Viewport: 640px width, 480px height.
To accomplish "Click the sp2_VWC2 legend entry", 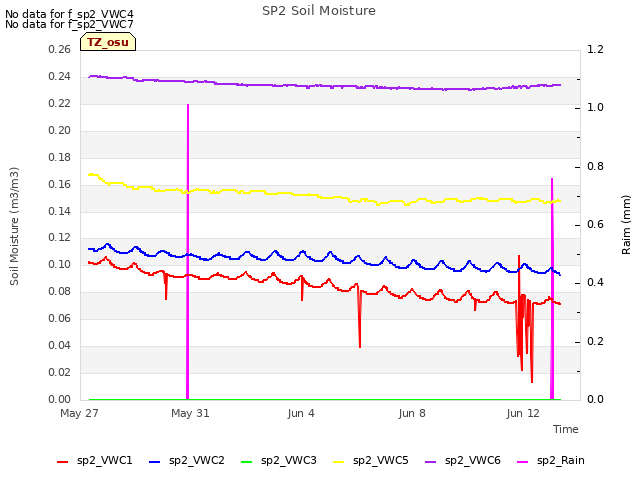I will tap(187, 461).
